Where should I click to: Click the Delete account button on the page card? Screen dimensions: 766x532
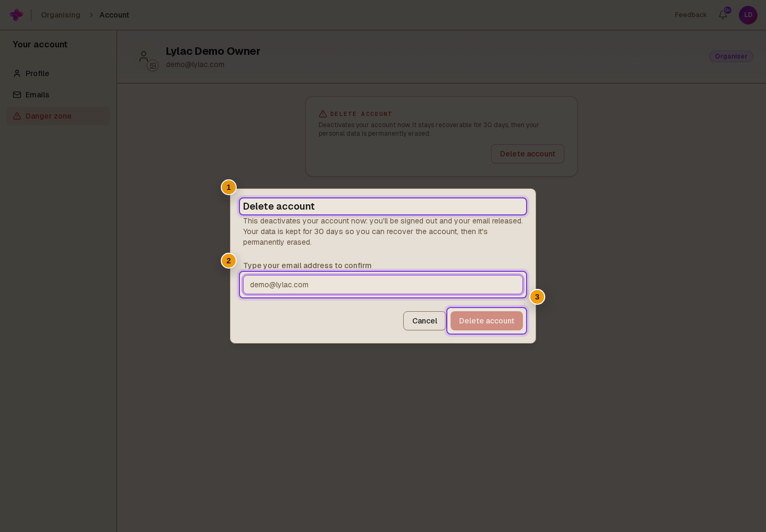[x=527, y=154]
